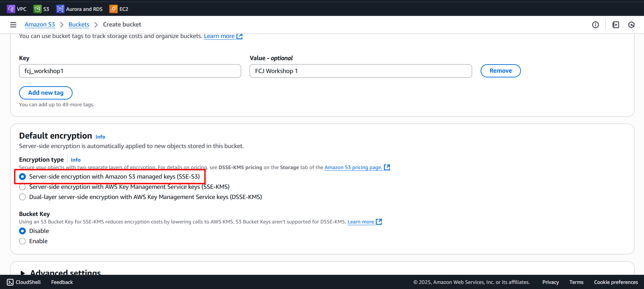
Task: Select SSE-S3 managed keys encryption
Action: click(22, 177)
